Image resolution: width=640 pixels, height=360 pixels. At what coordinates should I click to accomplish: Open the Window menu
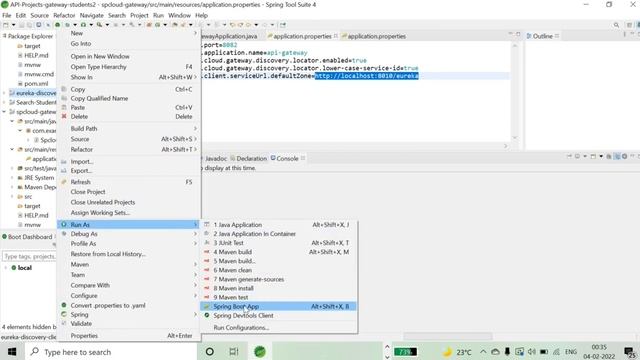click(179, 15)
